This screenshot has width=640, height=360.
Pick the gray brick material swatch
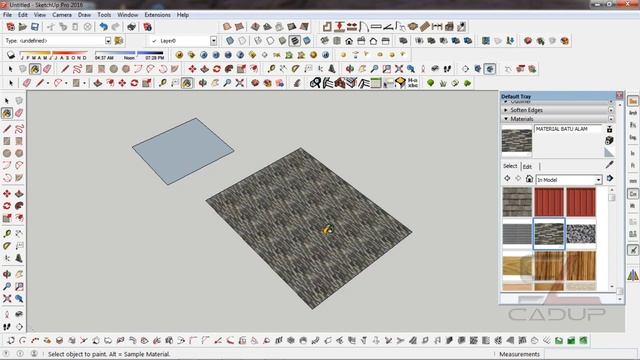point(517,202)
